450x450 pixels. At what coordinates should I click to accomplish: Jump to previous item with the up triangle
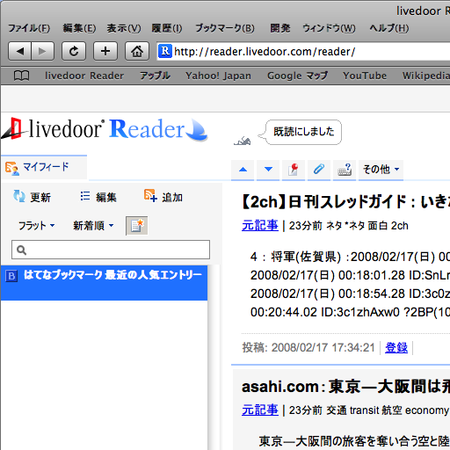coord(243,170)
